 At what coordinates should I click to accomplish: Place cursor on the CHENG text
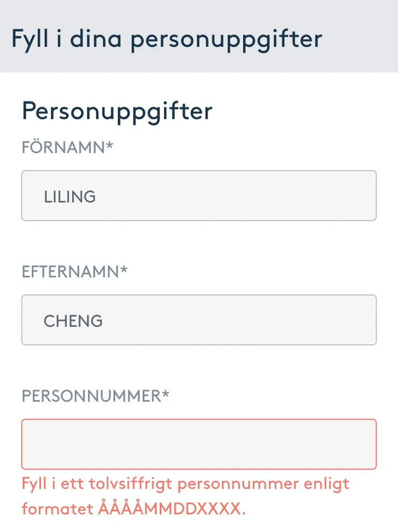point(73,321)
